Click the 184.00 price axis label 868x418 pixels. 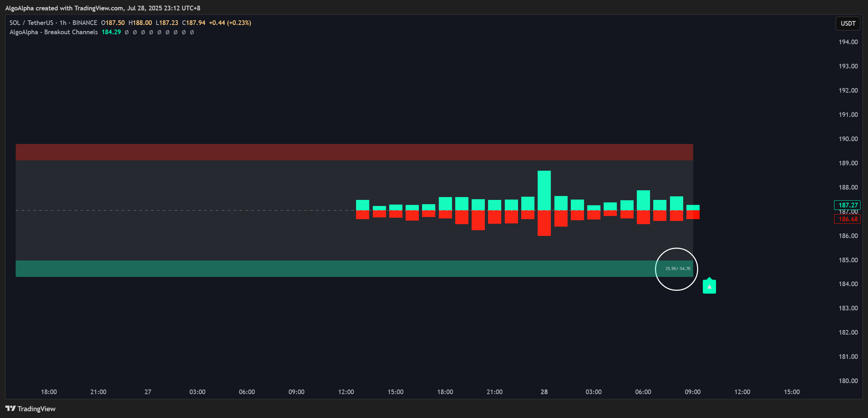tap(848, 284)
